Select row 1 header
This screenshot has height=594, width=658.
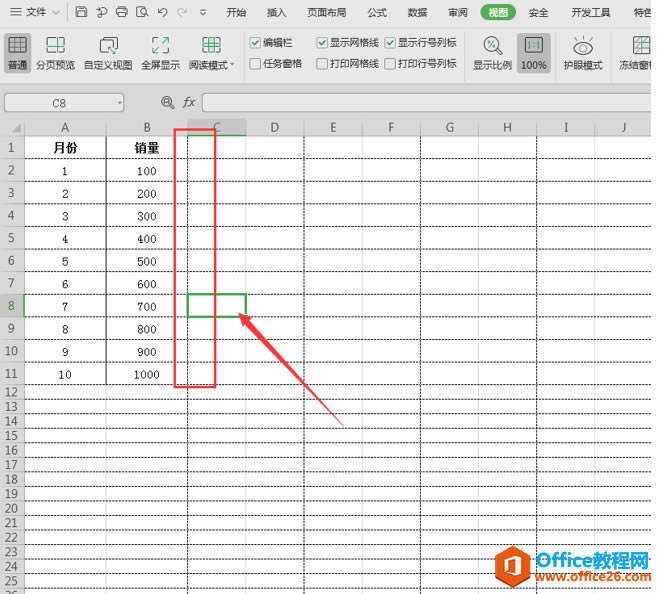(11, 147)
